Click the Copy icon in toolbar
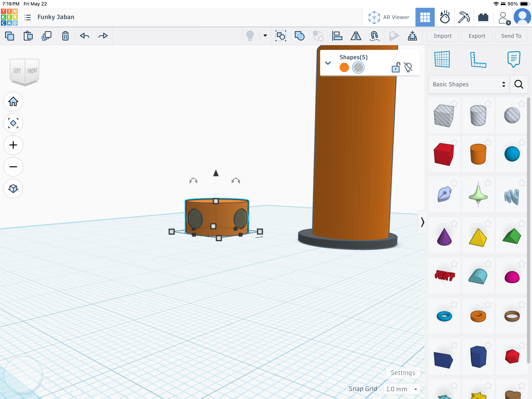The height and width of the screenshot is (399, 532). (9, 36)
